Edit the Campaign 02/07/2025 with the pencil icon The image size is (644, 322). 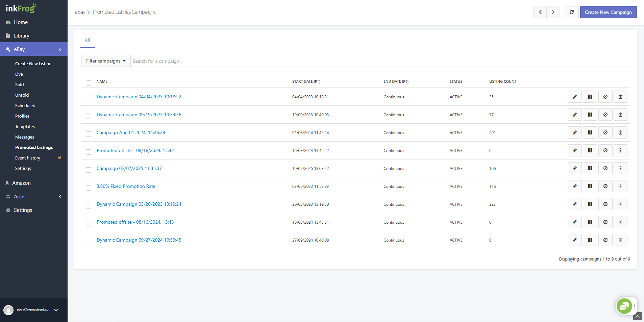tap(574, 168)
